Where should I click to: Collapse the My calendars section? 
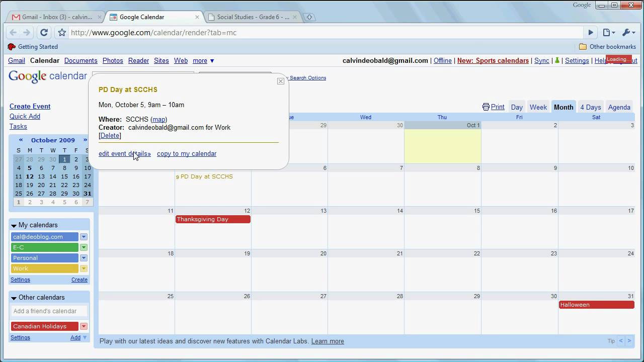coord(14,226)
